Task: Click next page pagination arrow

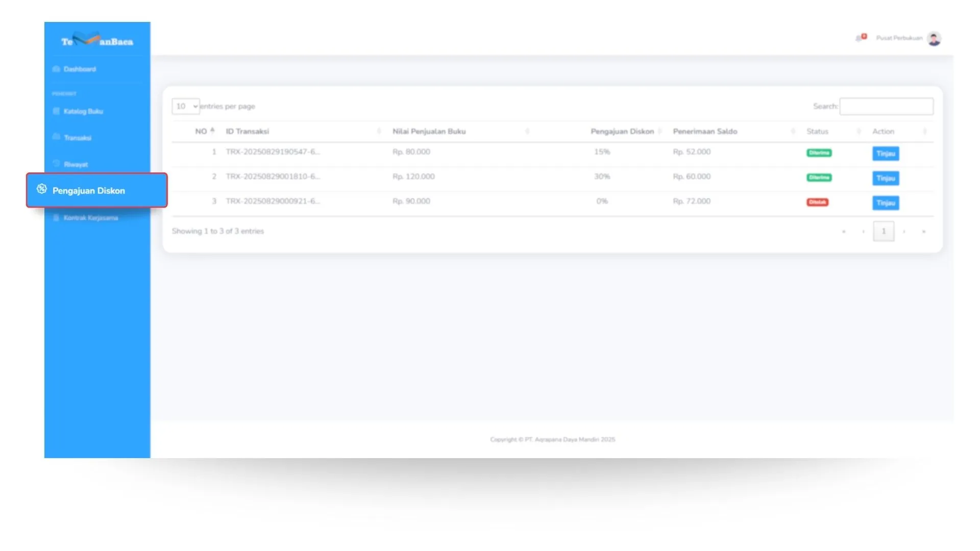Action: (904, 232)
